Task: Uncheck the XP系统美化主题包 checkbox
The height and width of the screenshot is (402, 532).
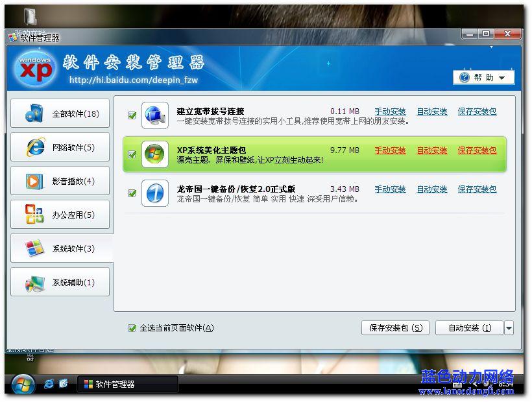Action: [x=132, y=154]
